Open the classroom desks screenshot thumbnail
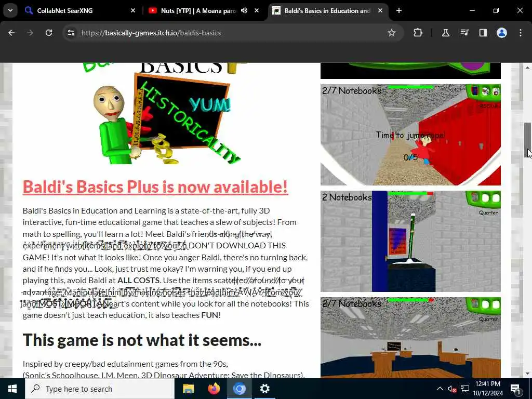The height and width of the screenshot is (399, 532). [410, 338]
